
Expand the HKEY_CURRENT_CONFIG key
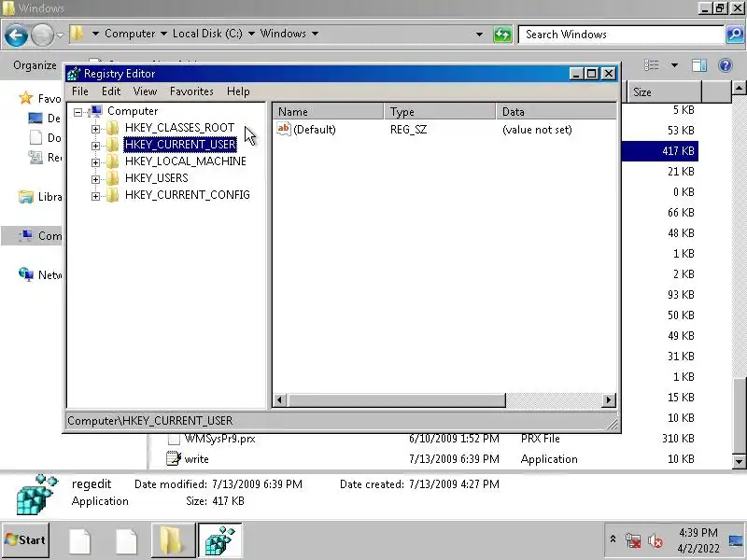pos(95,196)
